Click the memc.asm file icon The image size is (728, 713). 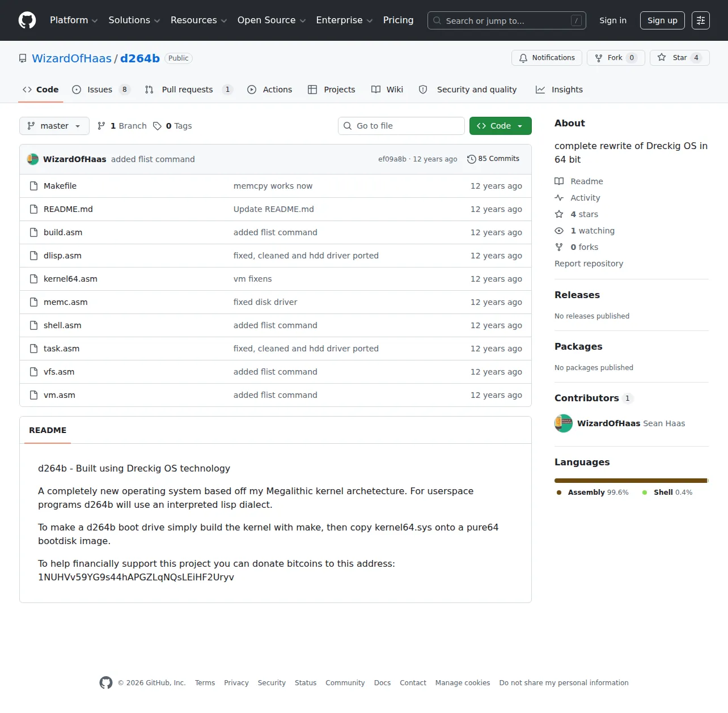click(34, 302)
